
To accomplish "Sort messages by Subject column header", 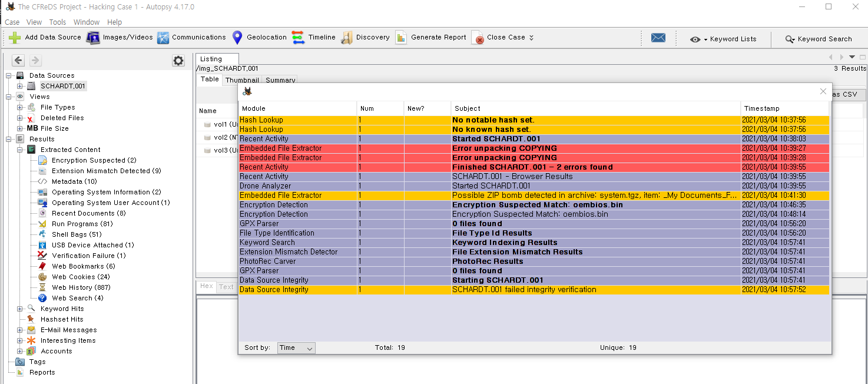I will tap(595, 108).
